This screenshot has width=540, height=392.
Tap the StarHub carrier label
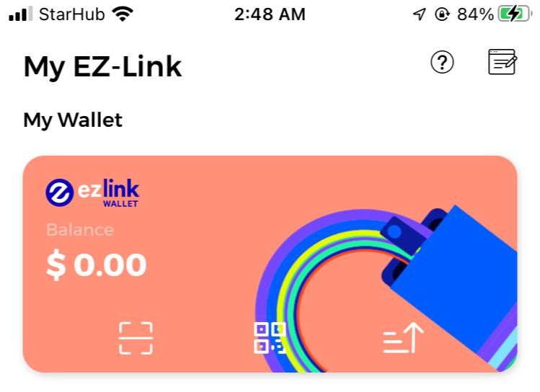click(x=71, y=14)
